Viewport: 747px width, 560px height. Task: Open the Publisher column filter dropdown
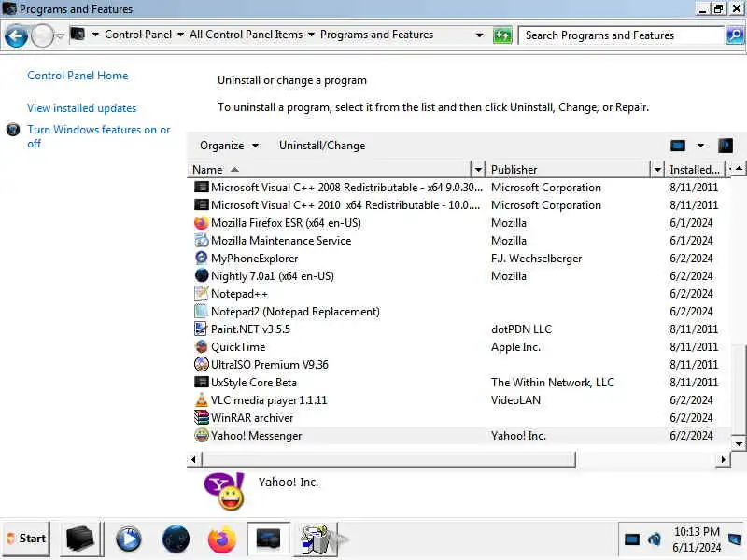pos(657,170)
